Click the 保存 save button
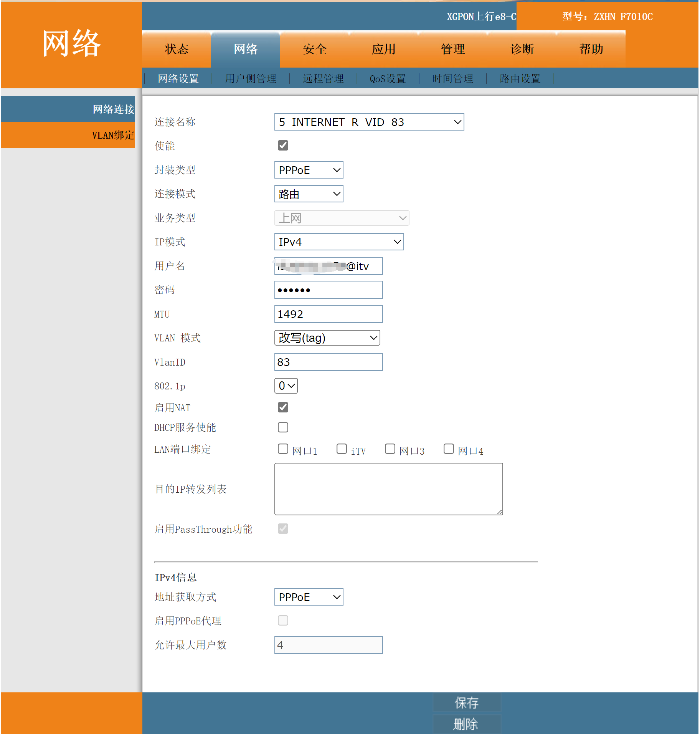 tap(467, 703)
